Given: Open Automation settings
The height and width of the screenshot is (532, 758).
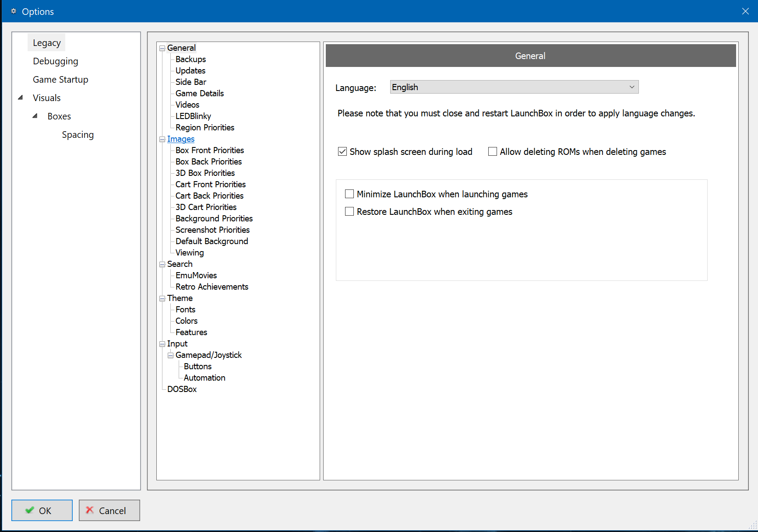Looking at the screenshot, I should [x=204, y=378].
